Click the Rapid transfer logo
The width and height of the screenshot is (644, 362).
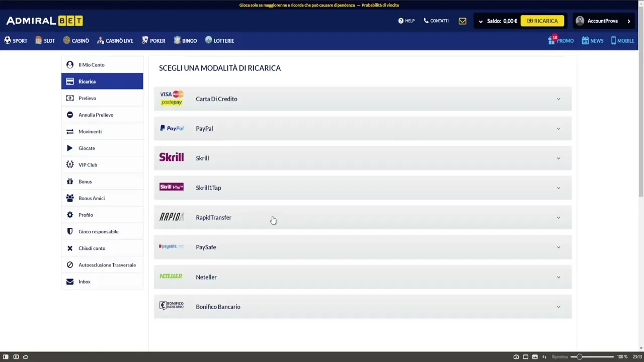pyautogui.click(x=172, y=217)
